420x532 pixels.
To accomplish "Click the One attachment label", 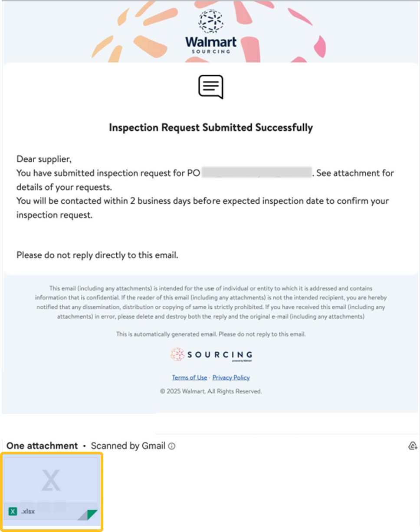I will pos(42,446).
